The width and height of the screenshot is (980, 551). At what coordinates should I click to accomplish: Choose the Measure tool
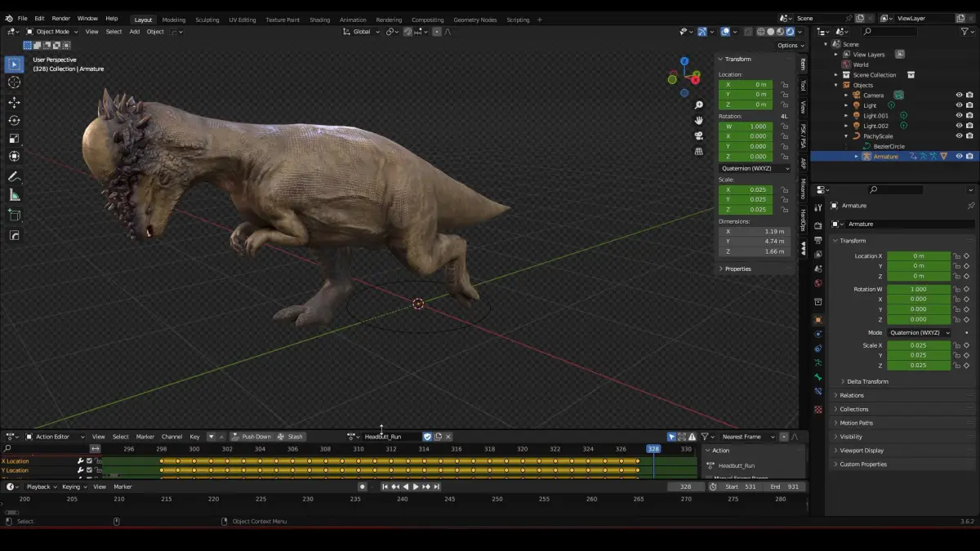[14, 195]
